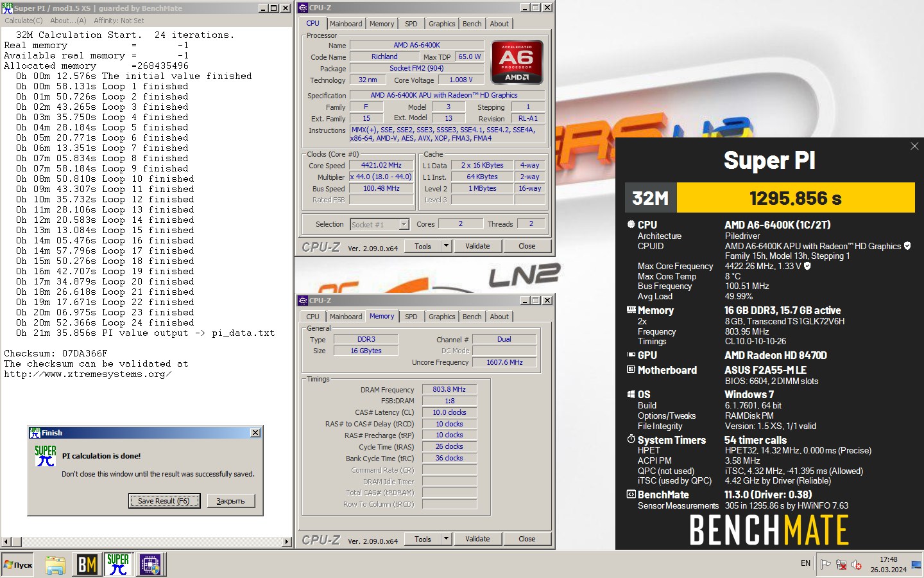Expand Tools dropdown arrow in lower CPU-Z
The image size is (924, 578).
[447, 539]
